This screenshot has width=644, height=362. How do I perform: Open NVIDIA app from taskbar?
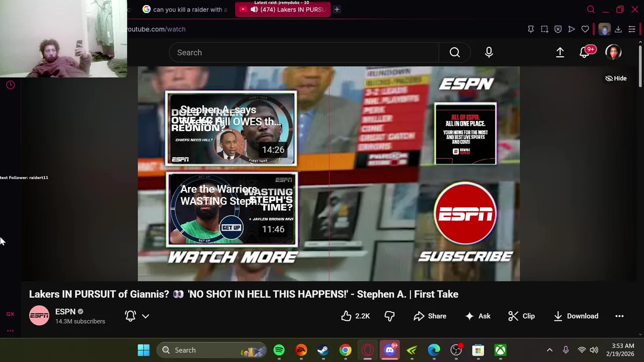coord(412,350)
